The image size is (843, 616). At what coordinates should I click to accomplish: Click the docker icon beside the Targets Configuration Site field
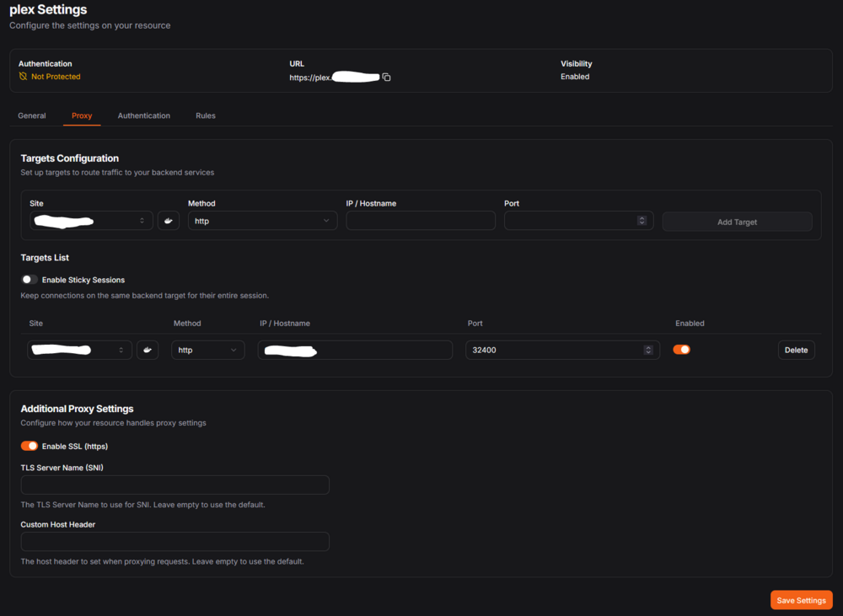(x=169, y=221)
